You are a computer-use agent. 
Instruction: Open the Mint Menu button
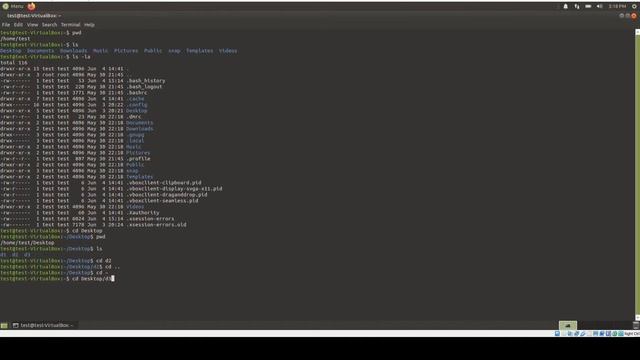(13, 6)
